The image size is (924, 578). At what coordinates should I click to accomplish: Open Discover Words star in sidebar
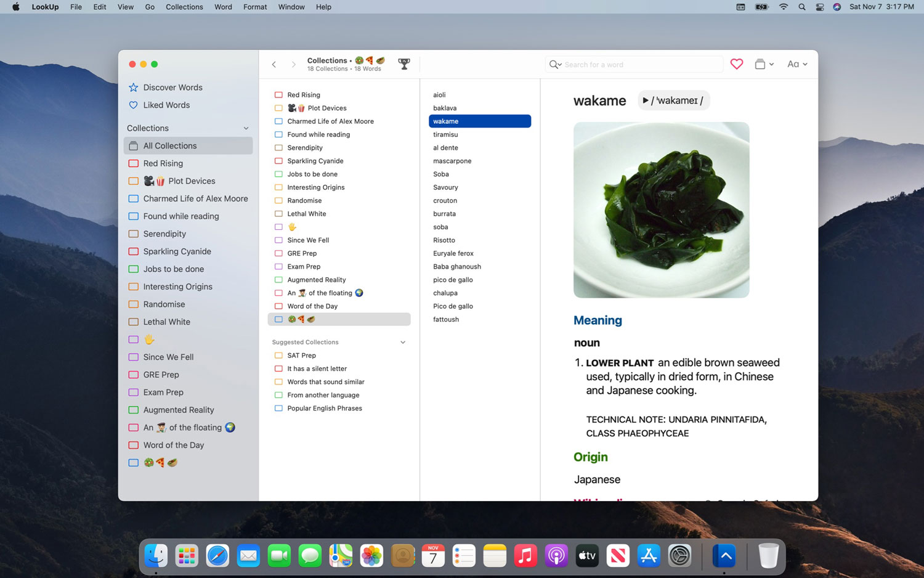click(x=133, y=88)
